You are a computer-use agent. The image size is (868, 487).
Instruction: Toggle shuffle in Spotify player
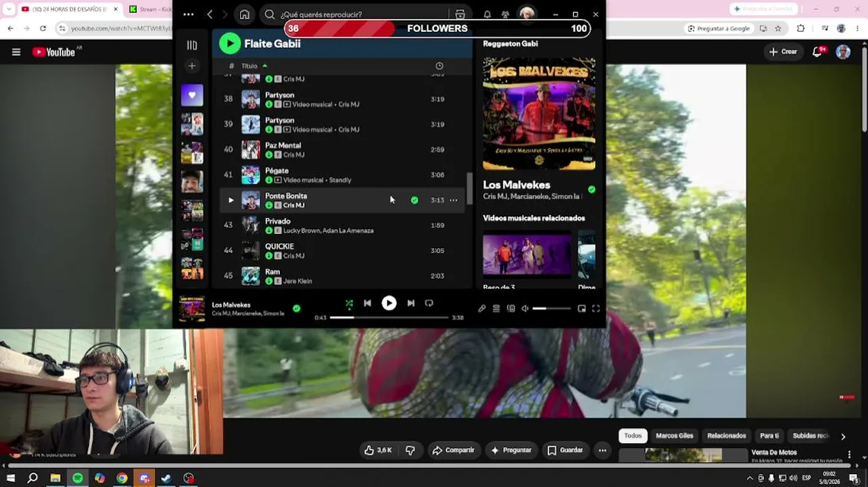(349, 304)
